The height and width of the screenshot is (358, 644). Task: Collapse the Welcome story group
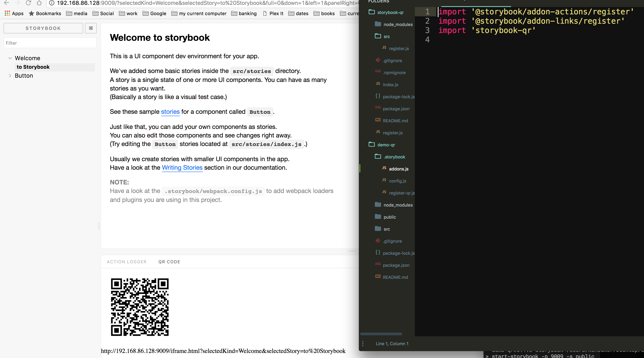(10, 58)
